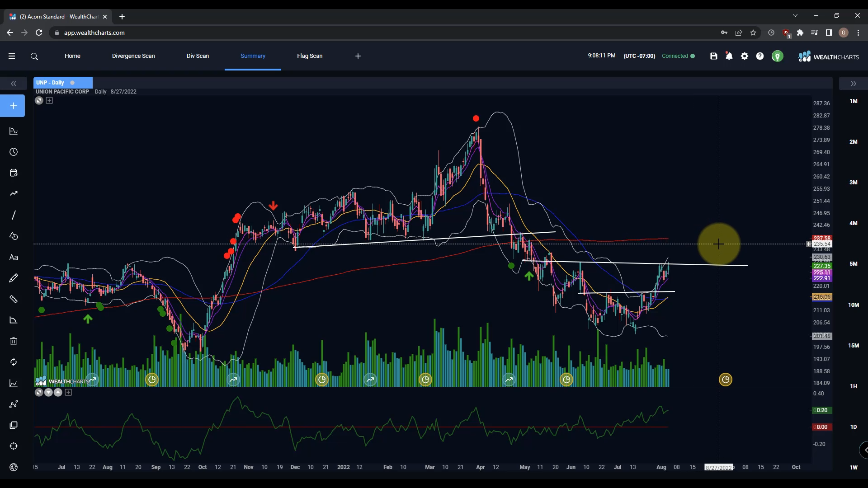Open browser tab search dropdown chevron
This screenshot has width=868, height=488.
(795, 16)
